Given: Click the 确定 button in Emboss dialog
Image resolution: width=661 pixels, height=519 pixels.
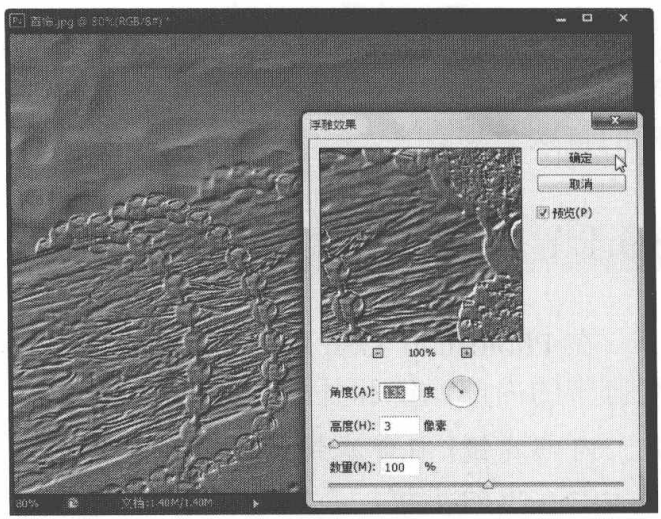Looking at the screenshot, I should [581, 158].
